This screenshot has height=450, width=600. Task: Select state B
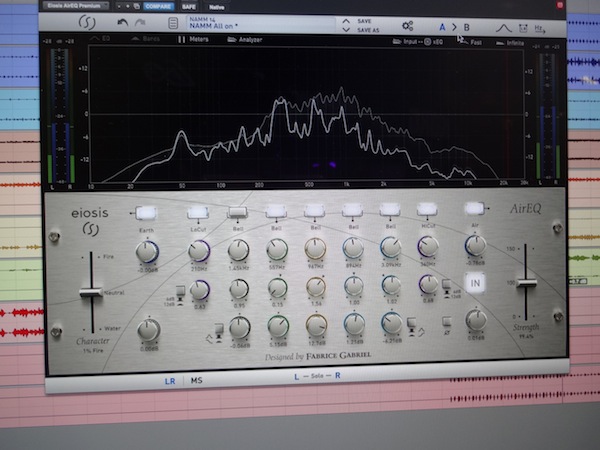466,27
